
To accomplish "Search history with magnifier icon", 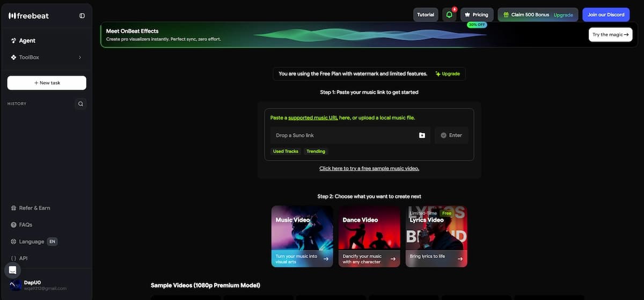I will [80, 104].
